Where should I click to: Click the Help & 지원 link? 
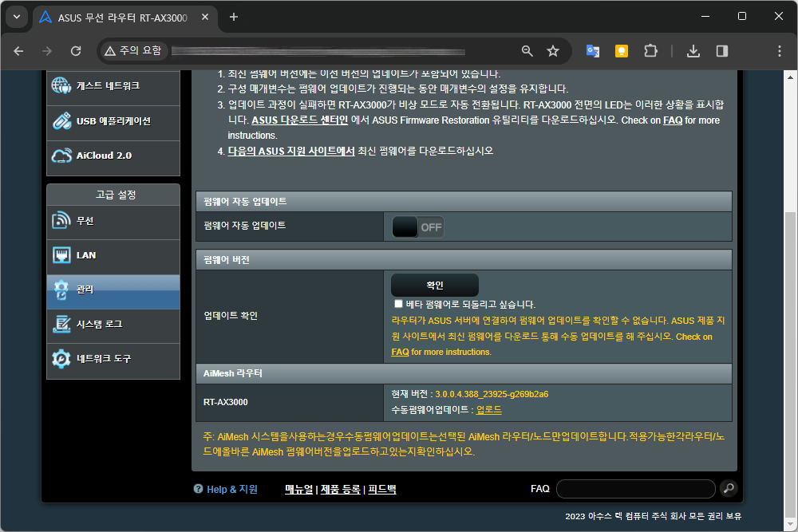pyautogui.click(x=232, y=489)
